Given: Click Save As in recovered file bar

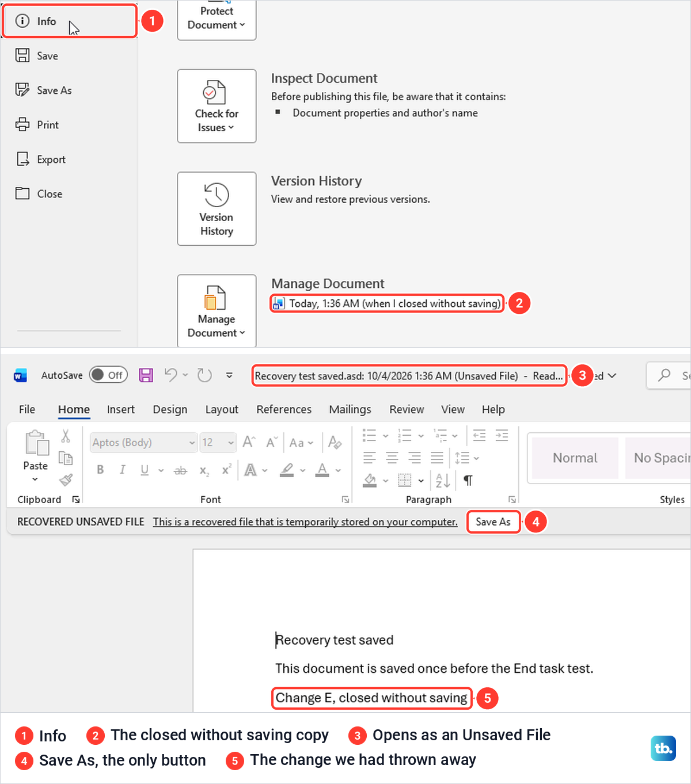Looking at the screenshot, I should point(493,522).
